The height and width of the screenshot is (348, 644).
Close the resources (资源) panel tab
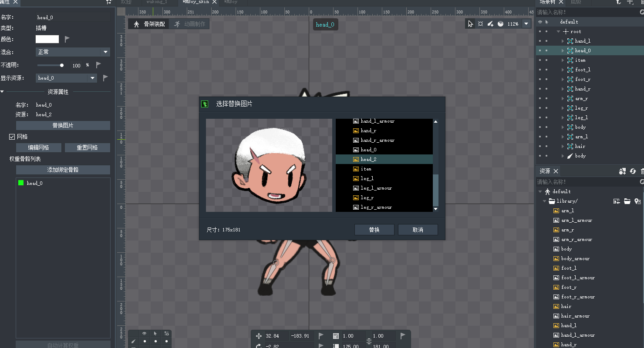tap(556, 171)
